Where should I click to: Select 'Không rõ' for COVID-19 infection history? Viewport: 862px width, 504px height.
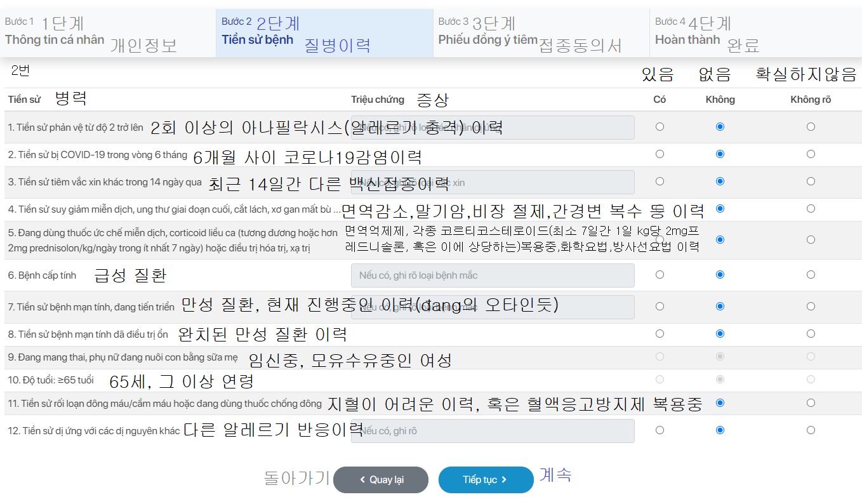pyautogui.click(x=811, y=154)
